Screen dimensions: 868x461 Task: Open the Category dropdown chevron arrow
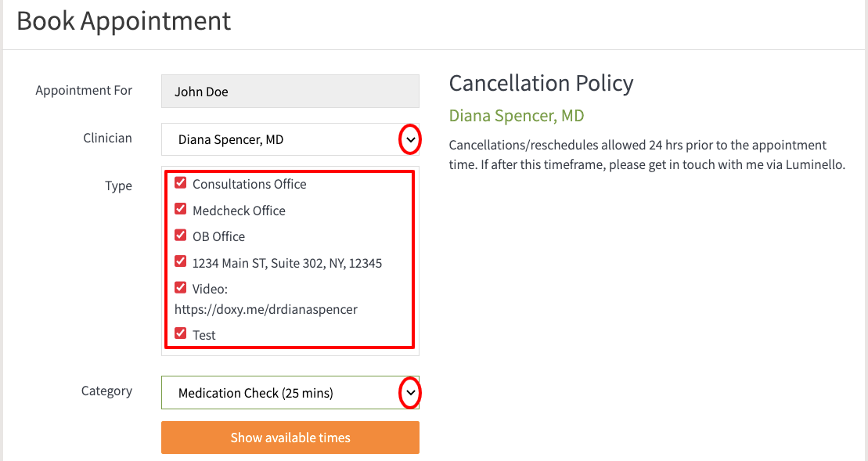click(x=410, y=393)
